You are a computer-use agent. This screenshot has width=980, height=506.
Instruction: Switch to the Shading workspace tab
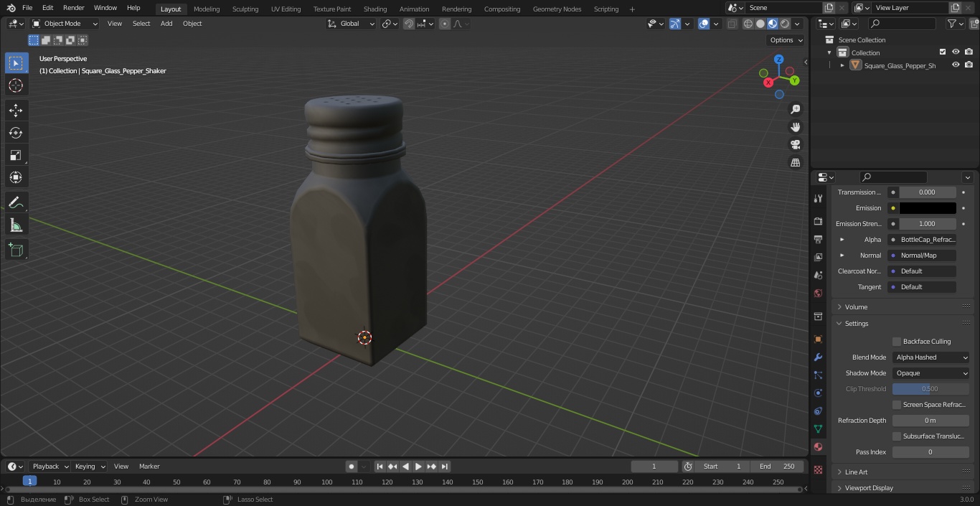(375, 9)
